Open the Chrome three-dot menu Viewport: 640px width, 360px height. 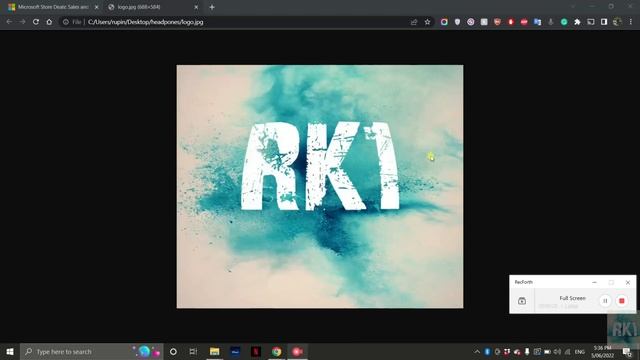click(x=631, y=22)
